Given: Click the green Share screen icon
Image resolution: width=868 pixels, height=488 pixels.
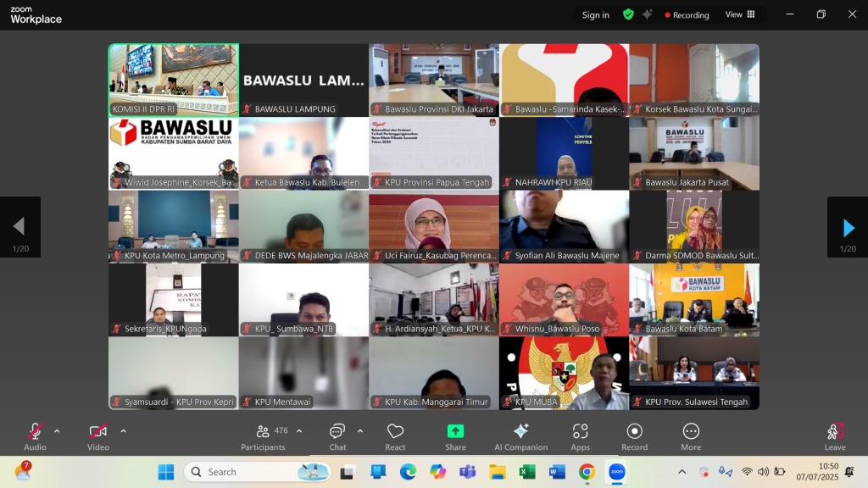Looking at the screenshot, I should tap(455, 431).
